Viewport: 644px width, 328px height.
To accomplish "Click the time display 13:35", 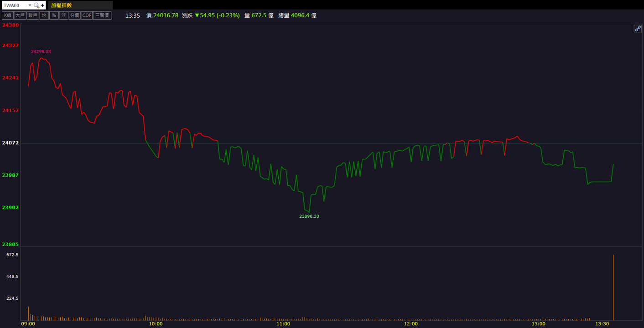I will coord(132,15).
